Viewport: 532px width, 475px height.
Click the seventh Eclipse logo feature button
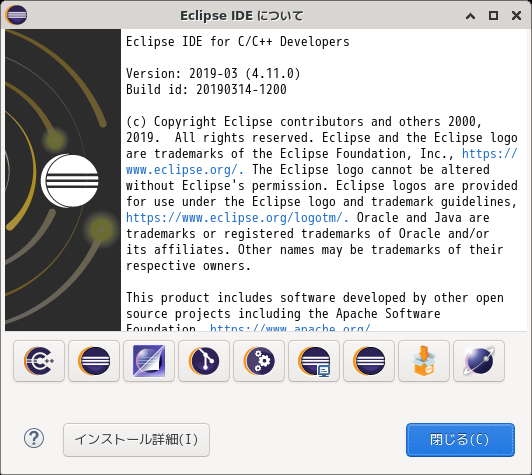tap(369, 361)
